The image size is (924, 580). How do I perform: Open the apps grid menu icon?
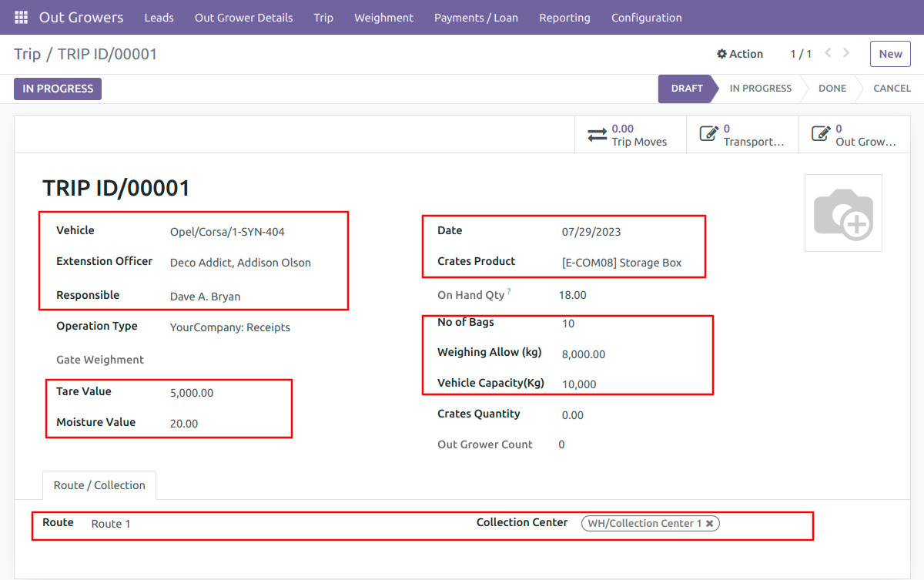click(x=21, y=17)
